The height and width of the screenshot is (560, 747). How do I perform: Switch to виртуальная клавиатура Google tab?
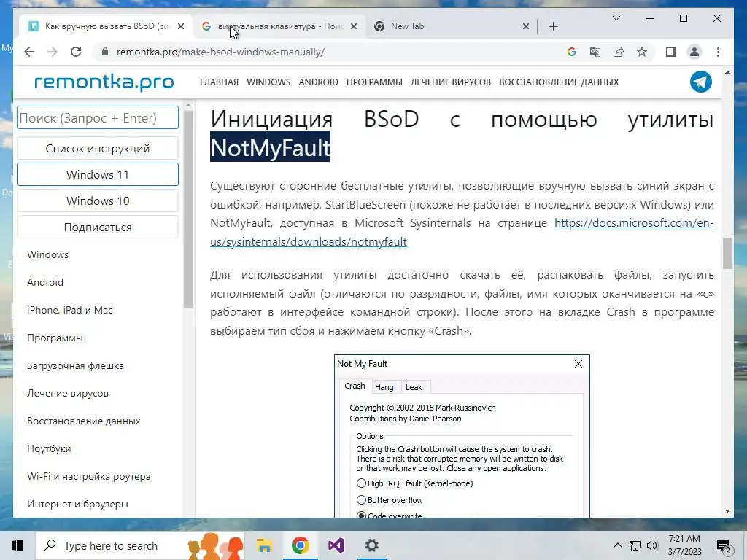[279, 26]
